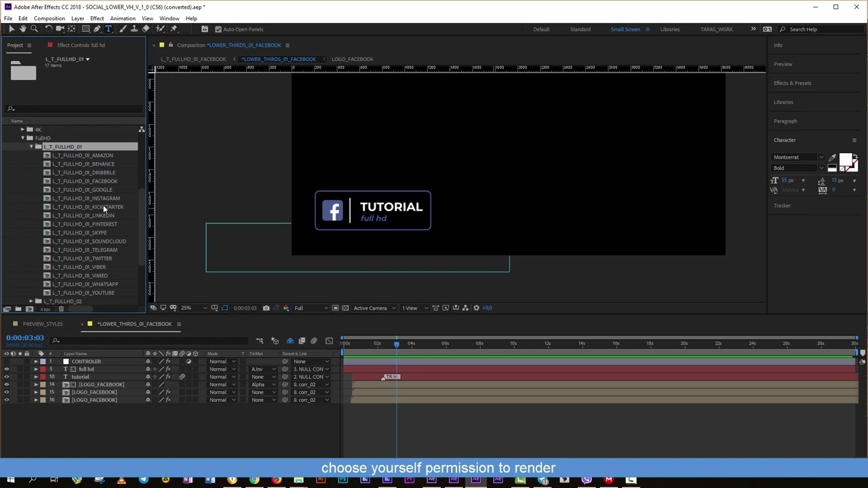Expand the 'tutorial' layer properties
This screenshot has height=488, width=868.
[36, 377]
